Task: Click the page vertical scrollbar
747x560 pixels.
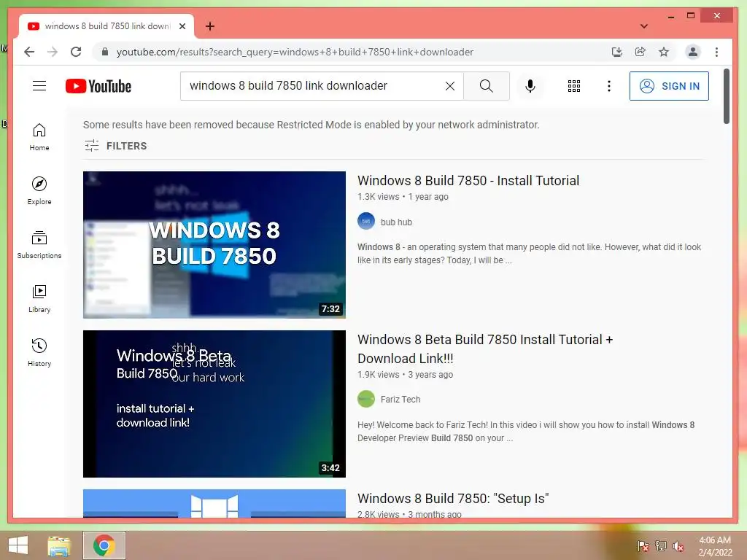Action: pos(726,96)
